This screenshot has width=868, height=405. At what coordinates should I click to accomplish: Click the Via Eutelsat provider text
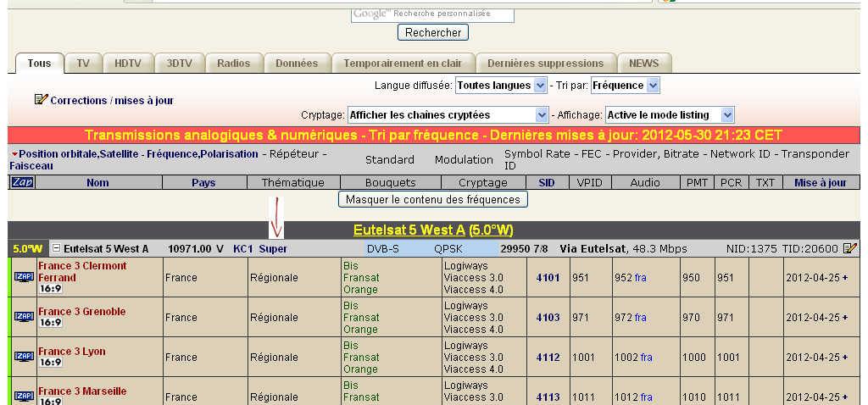[x=593, y=249]
